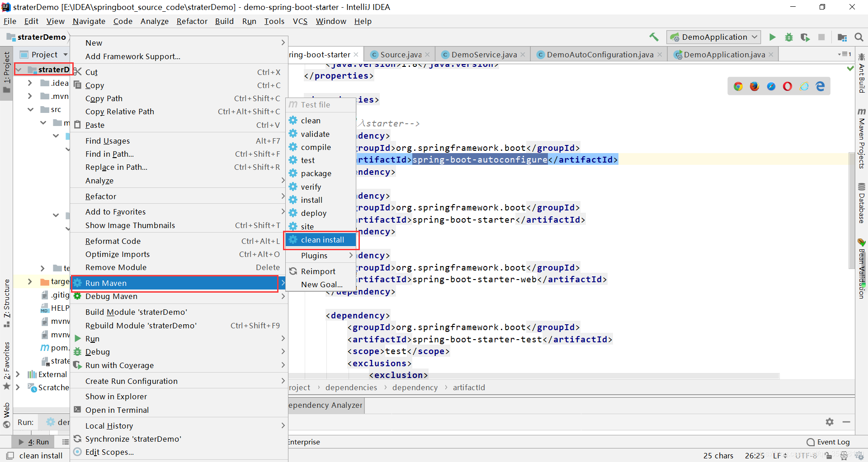This screenshot has height=462, width=868.
Task: Expand Scratches node in project tree
Action: click(18, 387)
